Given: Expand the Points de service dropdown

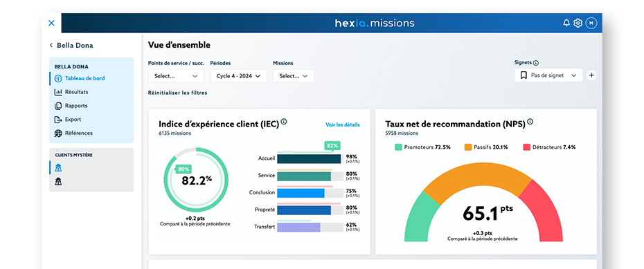Looking at the screenshot, I should point(176,76).
